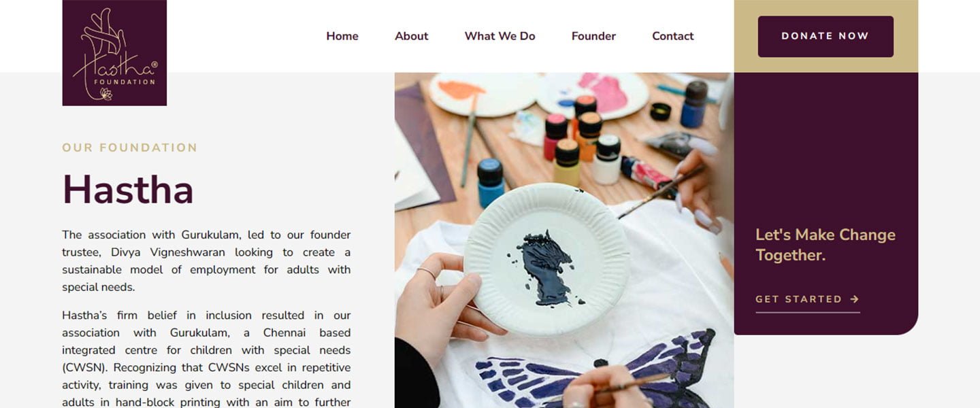The height and width of the screenshot is (408, 980).
Task: Click the paragraph about Divya Vigneshwaran
Action: tap(206, 261)
